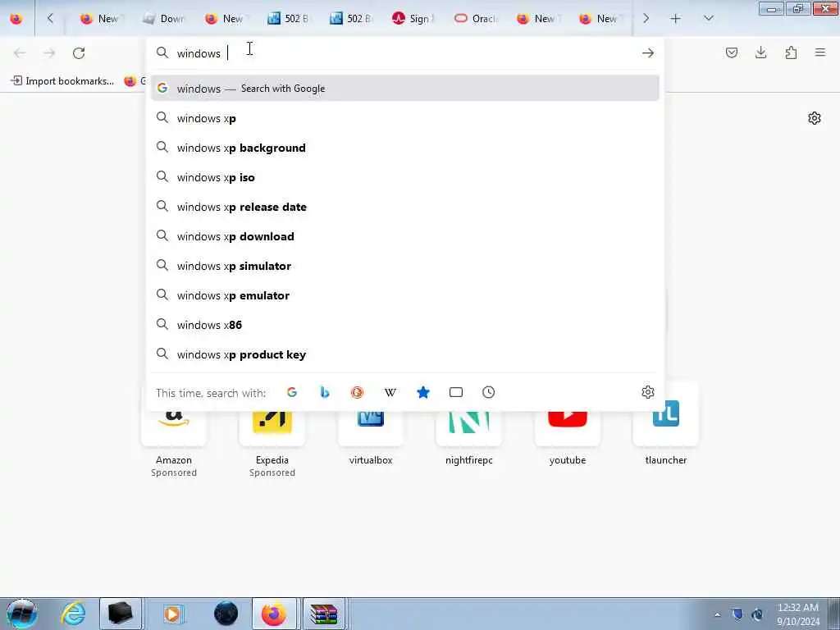This screenshot has width=840, height=630.
Task: Choose suggestion 'windows xp'
Action: coord(405,118)
